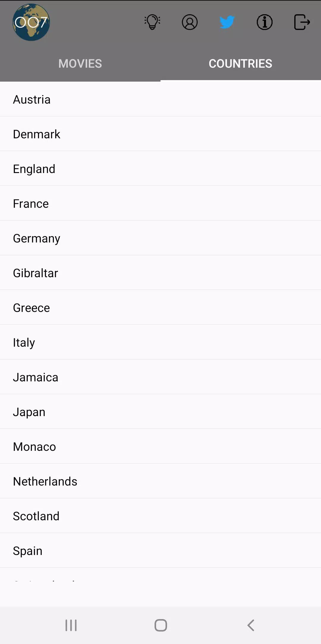Open the lightbulb tips icon

click(x=152, y=22)
